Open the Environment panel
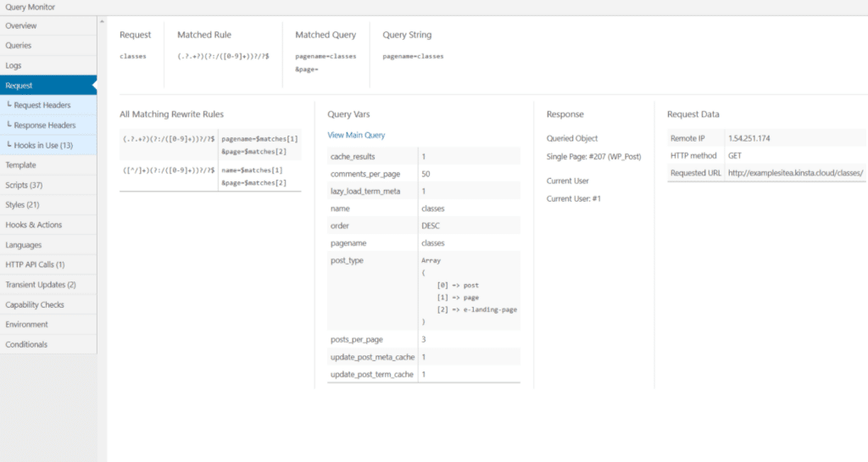 pos(26,325)
